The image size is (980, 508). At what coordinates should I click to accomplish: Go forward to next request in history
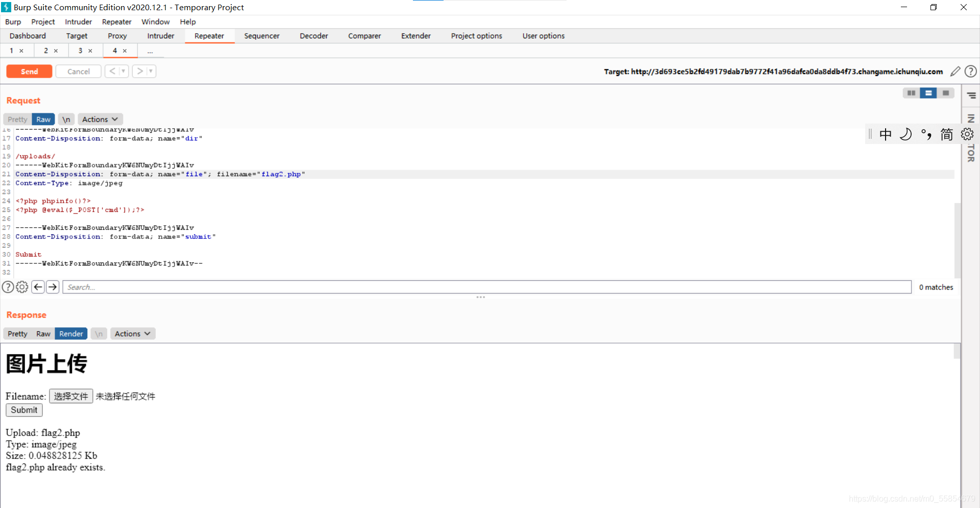coord(140,71)
